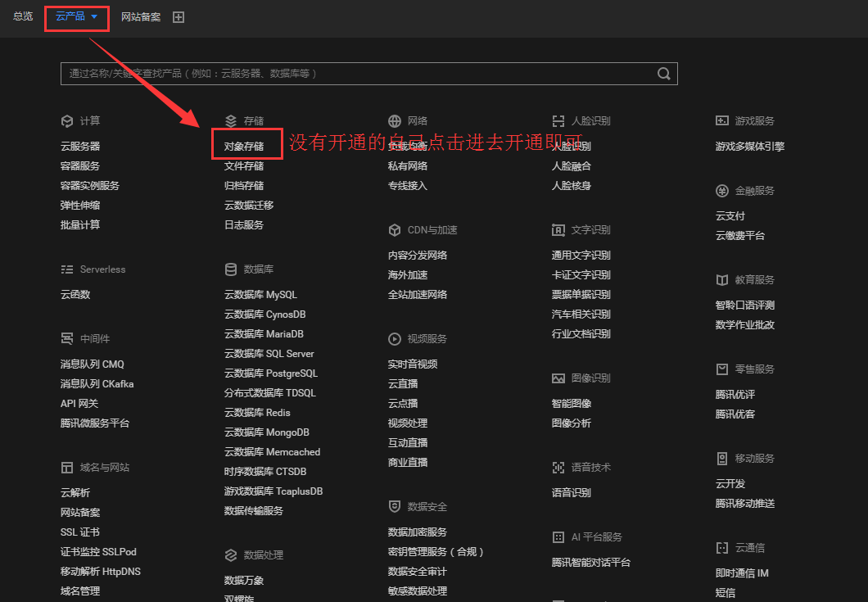Open API 网关 product
This screenshot has width=868, height=602.
[79, 403]
